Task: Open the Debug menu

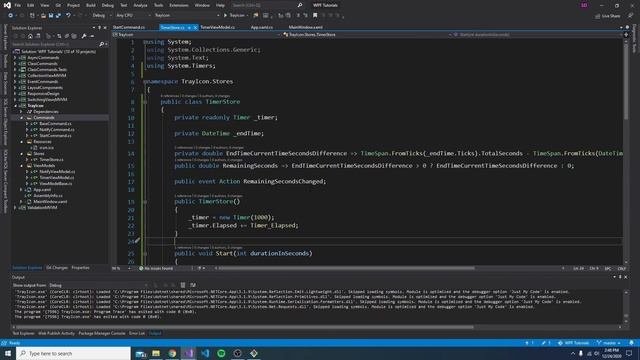Action: (108, 5)
